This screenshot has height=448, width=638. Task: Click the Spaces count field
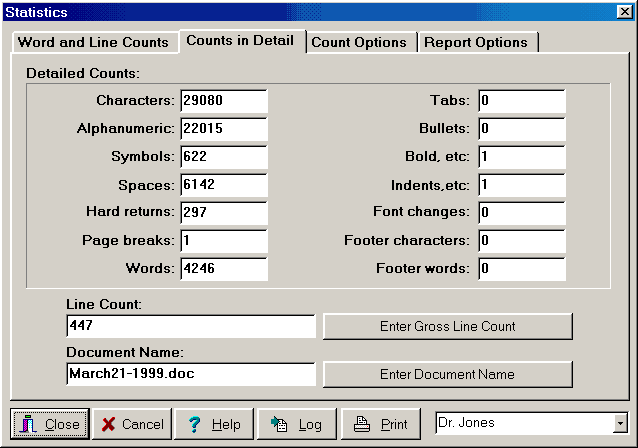tap(223, 185)
